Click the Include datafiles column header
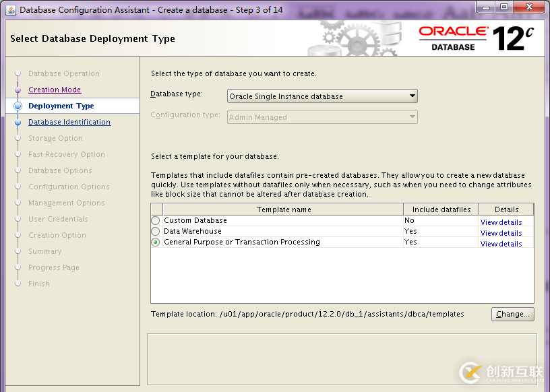 (x=441, y=209)
